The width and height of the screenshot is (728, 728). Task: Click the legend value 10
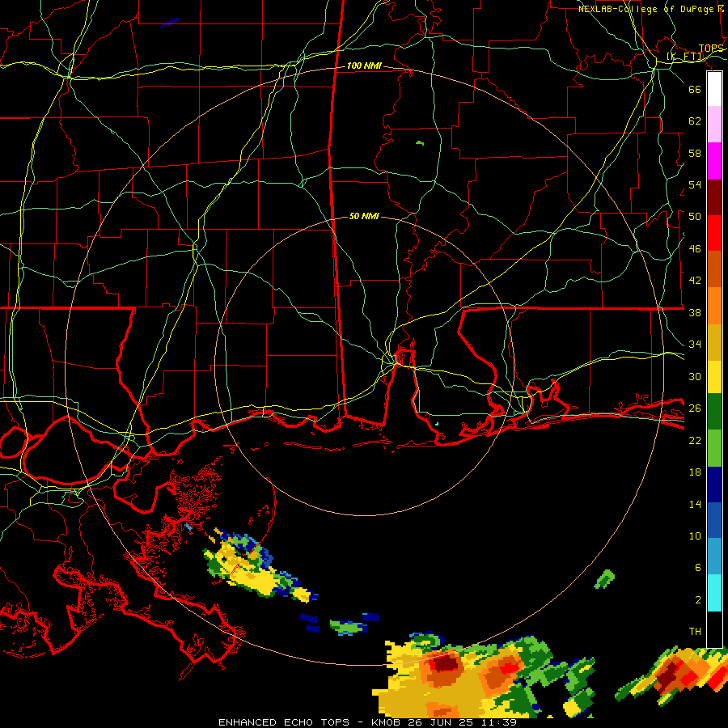coord(695,535)
